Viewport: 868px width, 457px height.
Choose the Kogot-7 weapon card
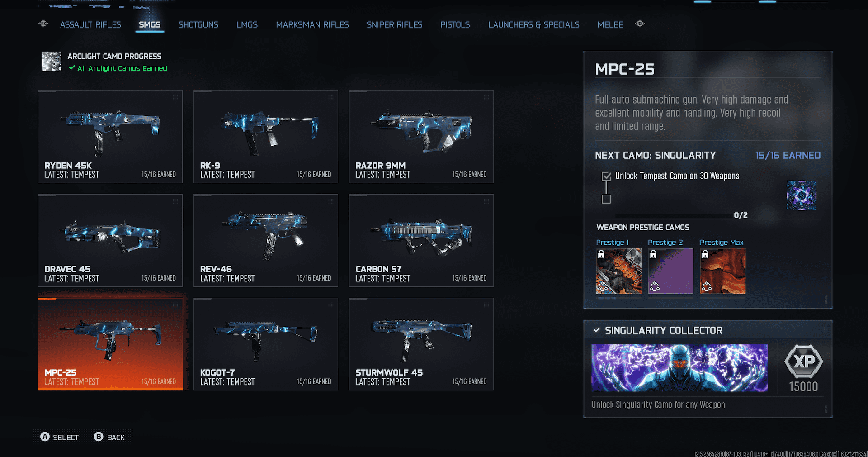[x=266, y=344]
